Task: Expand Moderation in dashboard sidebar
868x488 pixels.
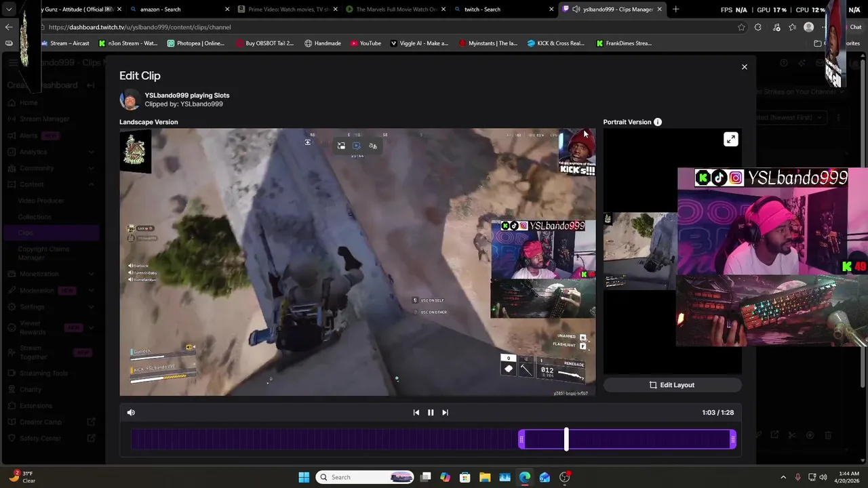Action: (x=92, y=290)
